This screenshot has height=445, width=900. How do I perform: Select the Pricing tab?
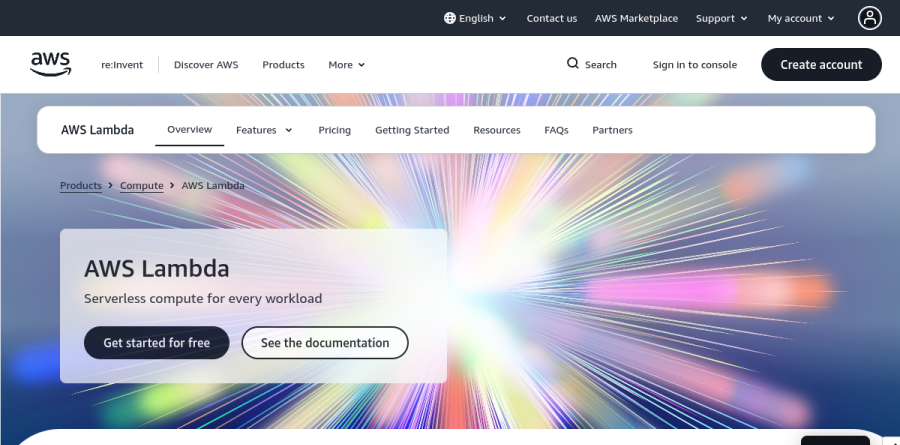point(334,130)
